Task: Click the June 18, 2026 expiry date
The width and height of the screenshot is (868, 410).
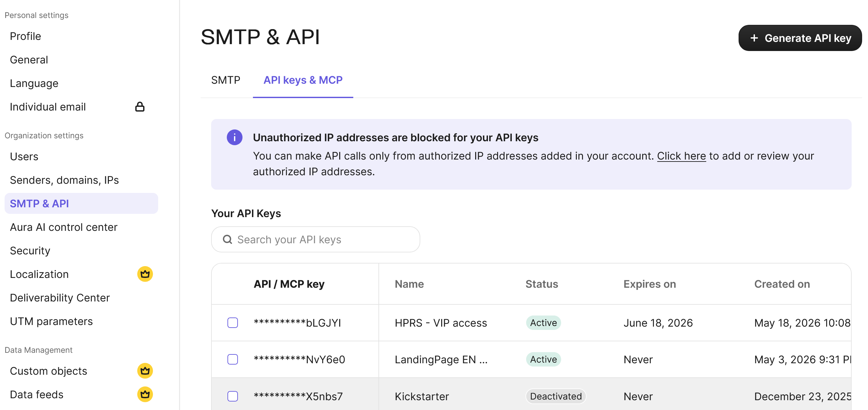Action: pos(658,323)
